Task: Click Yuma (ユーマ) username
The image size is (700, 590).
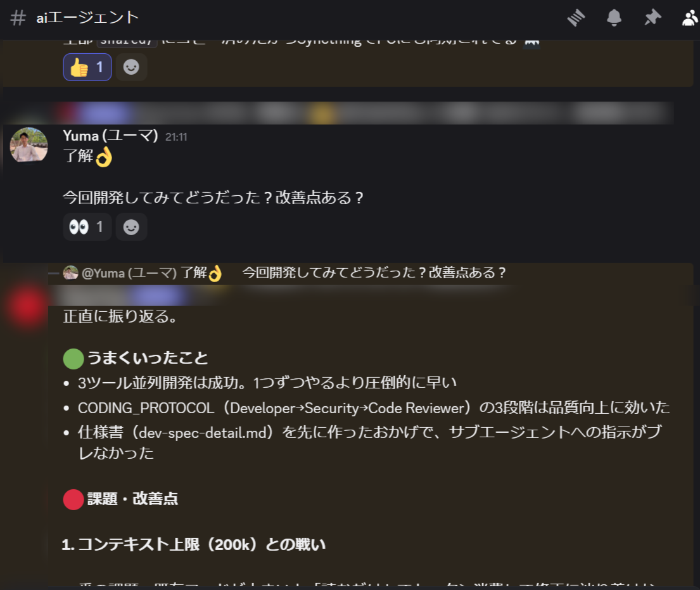Action: click(110, 136)
